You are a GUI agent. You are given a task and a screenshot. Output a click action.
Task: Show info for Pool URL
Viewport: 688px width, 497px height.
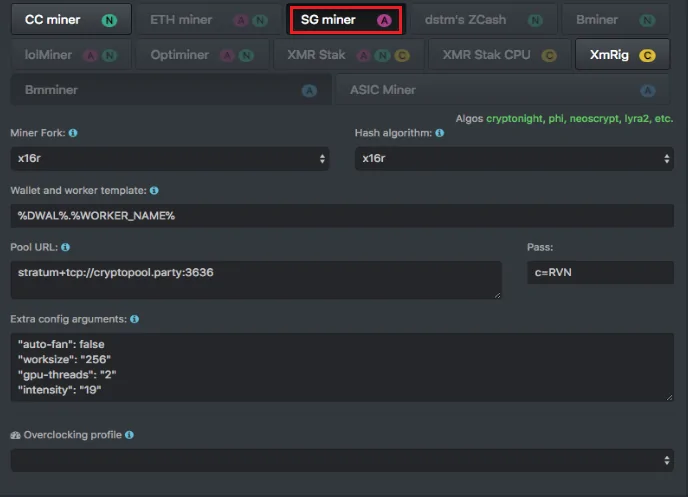(65, 247)
